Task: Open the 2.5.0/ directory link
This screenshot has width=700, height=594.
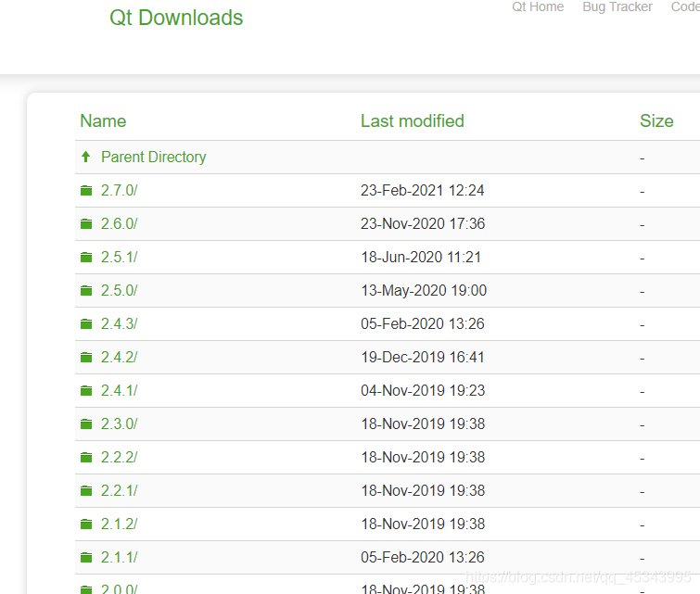Action: 120,291
